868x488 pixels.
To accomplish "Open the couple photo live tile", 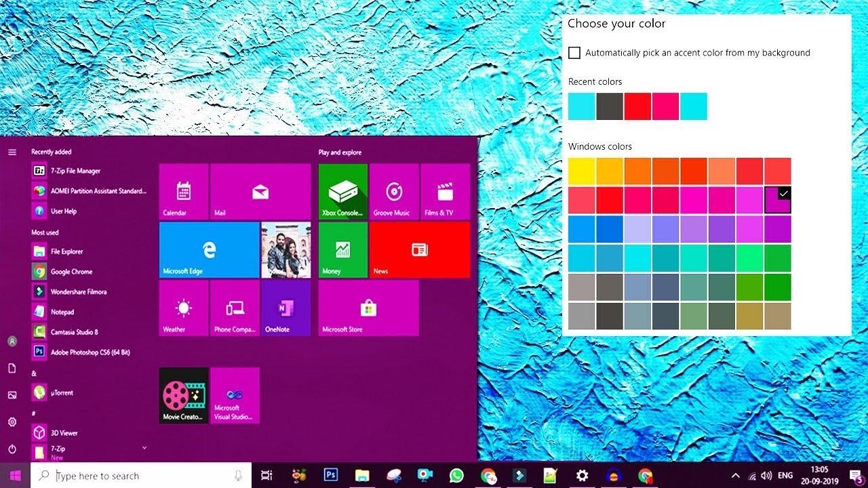I will (285, 250).
